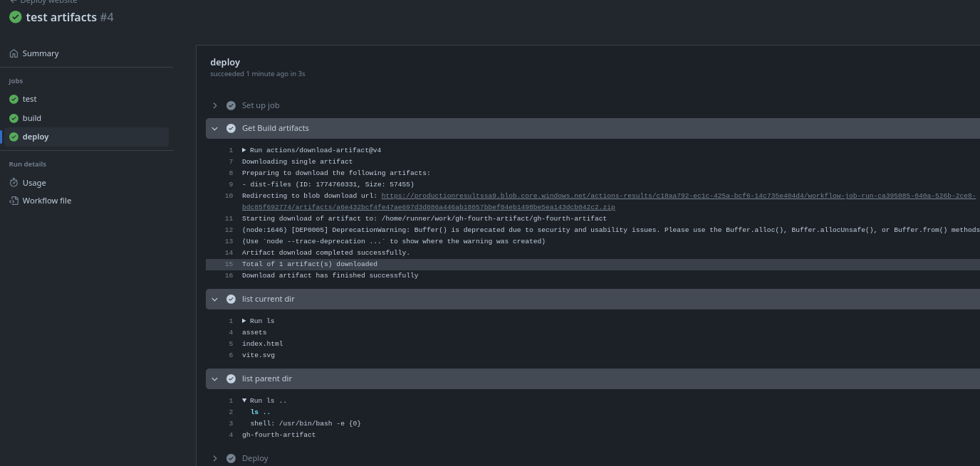
Task: Expand 'Run actions/download-artifact@v4' log group
Action: coord(244,150)
